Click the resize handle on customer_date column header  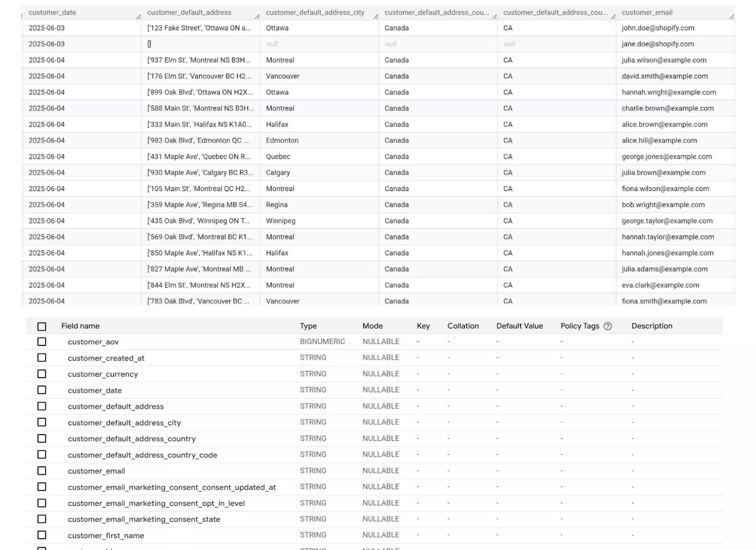pyautogui.click(x=139, y=16)
